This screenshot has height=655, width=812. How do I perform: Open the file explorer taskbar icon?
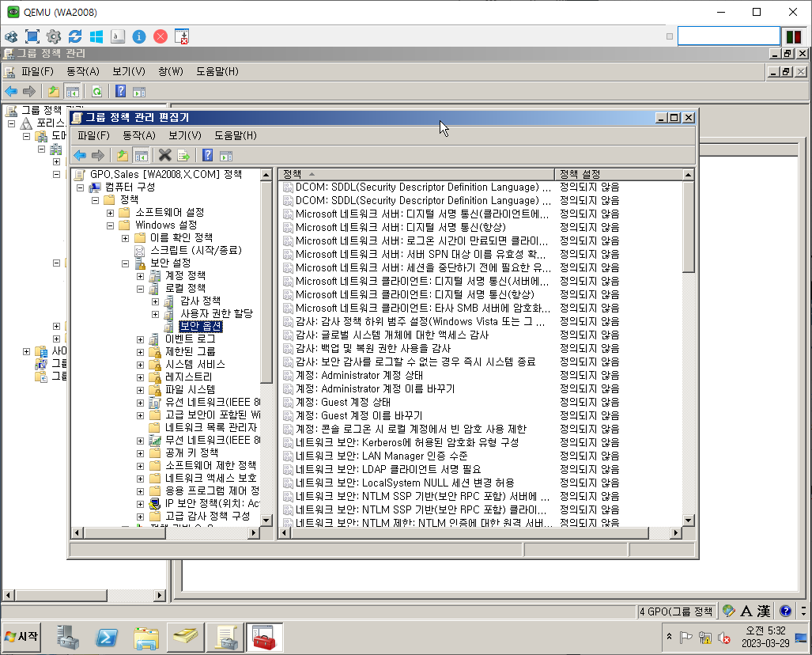click(146, 638)
